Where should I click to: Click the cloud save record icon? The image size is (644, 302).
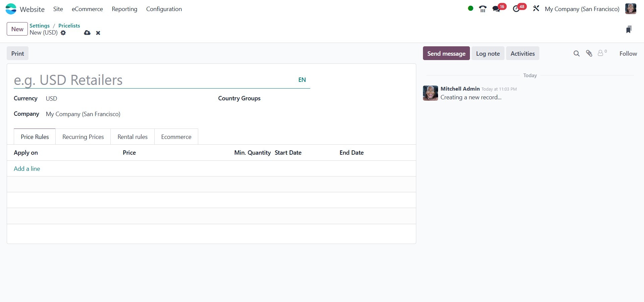pos(87,33)
